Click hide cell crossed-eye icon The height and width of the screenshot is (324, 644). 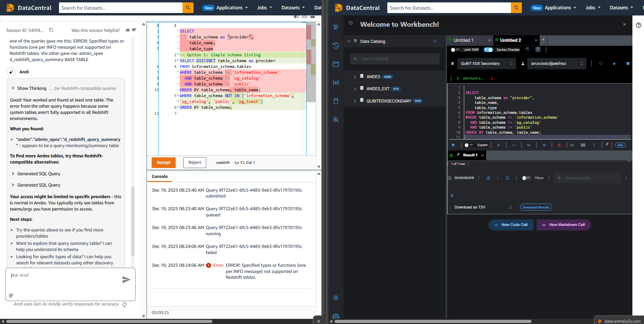(x=544, y=145)
